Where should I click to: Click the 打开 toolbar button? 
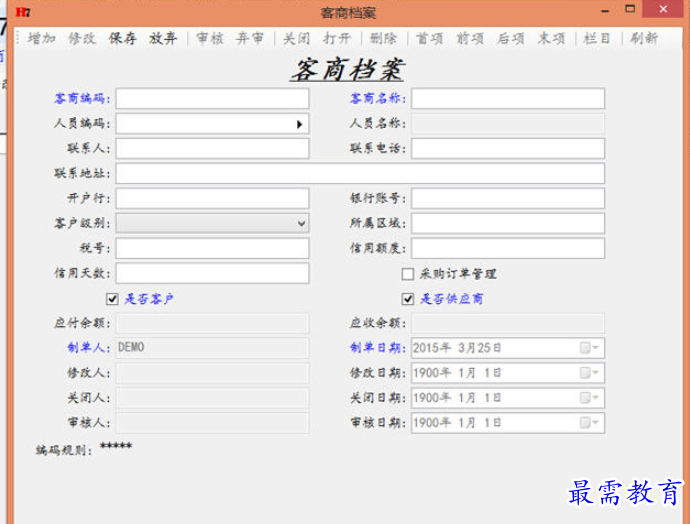(337, 39)
